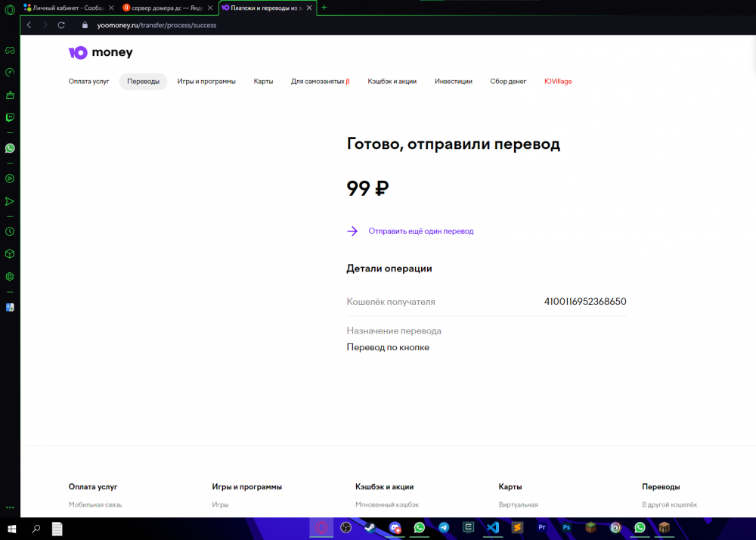The image size is (756, 540).
Task: Open Windows taskbar search
Action: point(36,529)
